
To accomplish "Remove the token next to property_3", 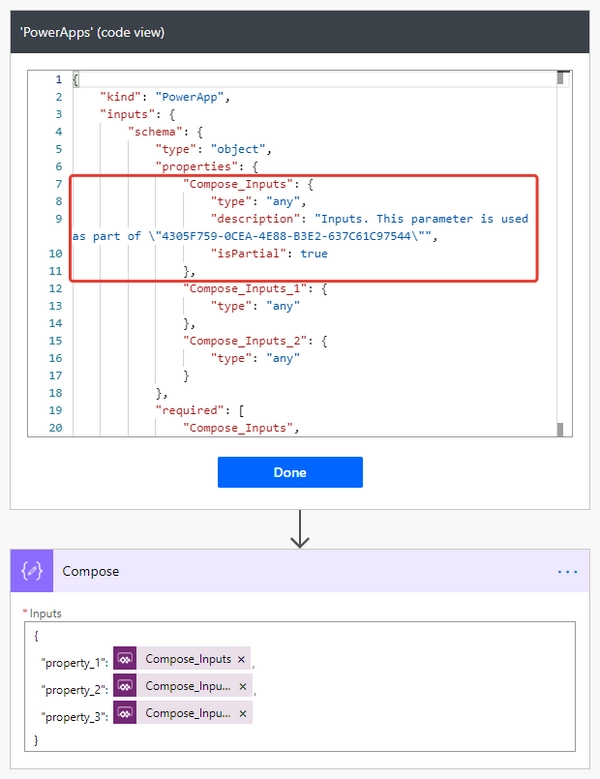I will pos(243,713).
